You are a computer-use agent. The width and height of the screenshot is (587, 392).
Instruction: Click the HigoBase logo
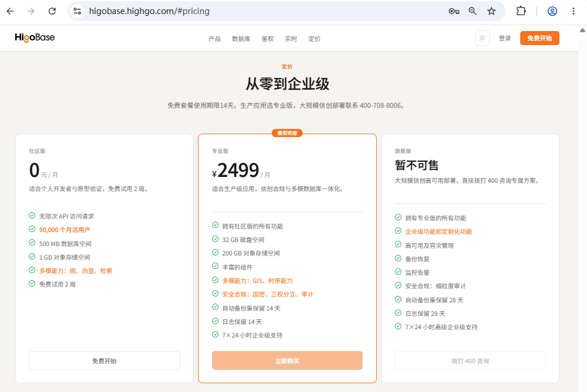click(35, 38)
